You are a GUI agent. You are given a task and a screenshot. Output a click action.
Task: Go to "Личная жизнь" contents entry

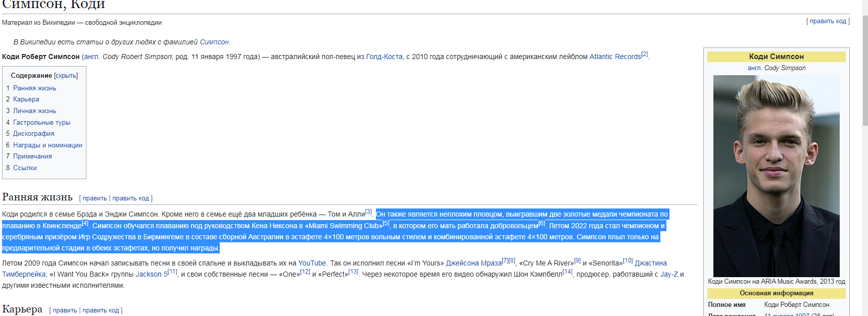[34, 111]
